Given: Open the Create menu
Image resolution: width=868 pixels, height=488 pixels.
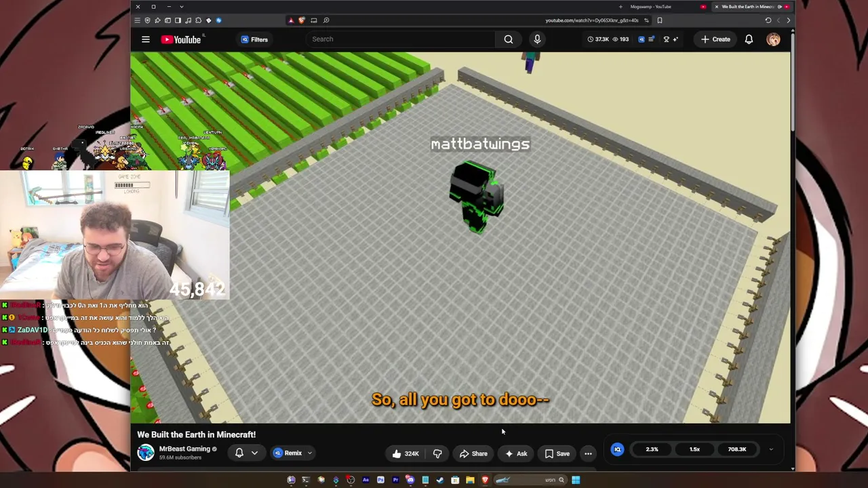Looking at the screenshot, I should (715, 39).
